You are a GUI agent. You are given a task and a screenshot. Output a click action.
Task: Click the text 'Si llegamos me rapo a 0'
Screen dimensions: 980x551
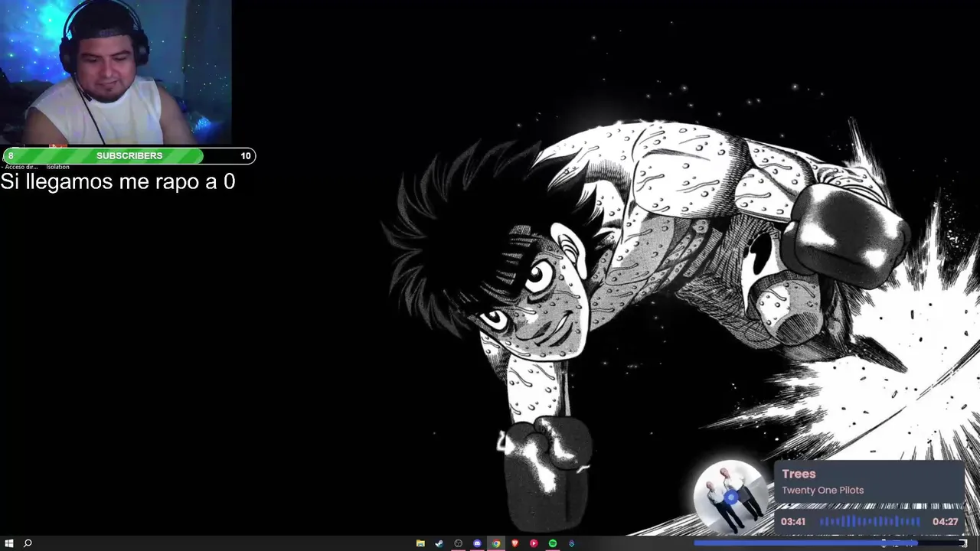118,182
